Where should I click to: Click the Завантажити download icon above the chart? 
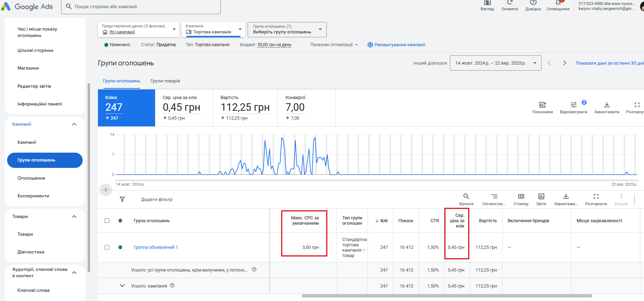607,105
